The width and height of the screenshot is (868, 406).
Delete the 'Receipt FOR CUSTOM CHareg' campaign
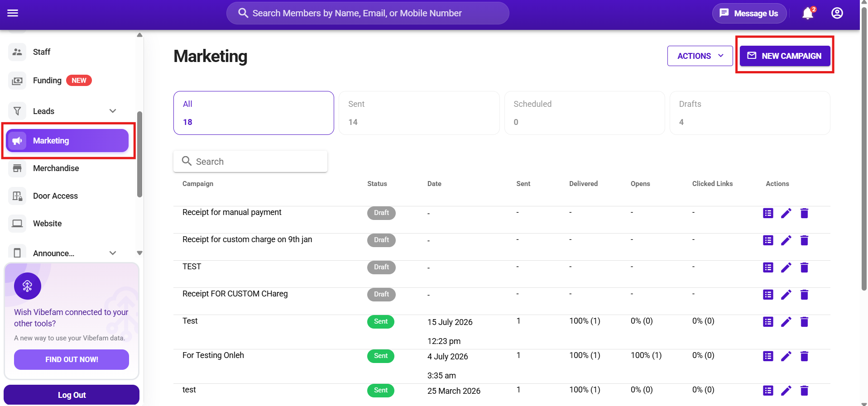pyautogui.click(x=804, y=295)
